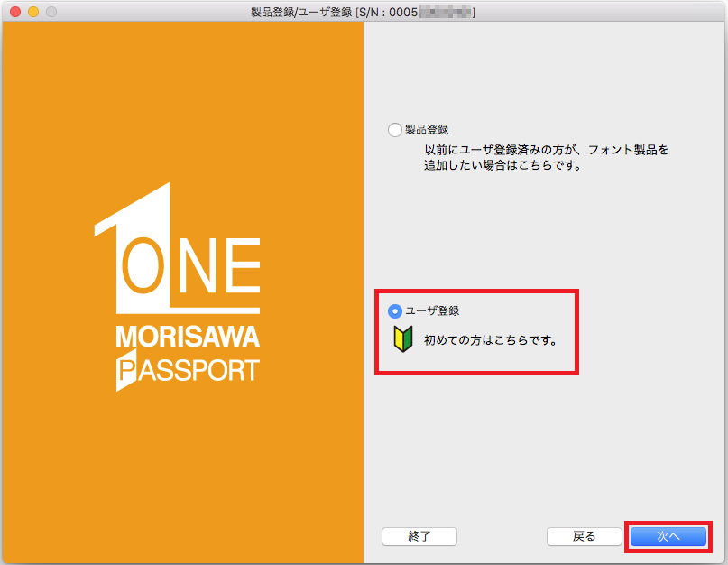Click the ユーザ登録 label text
Image resolution: width=728 pixels, height=565 pixels.
point(432,311)
